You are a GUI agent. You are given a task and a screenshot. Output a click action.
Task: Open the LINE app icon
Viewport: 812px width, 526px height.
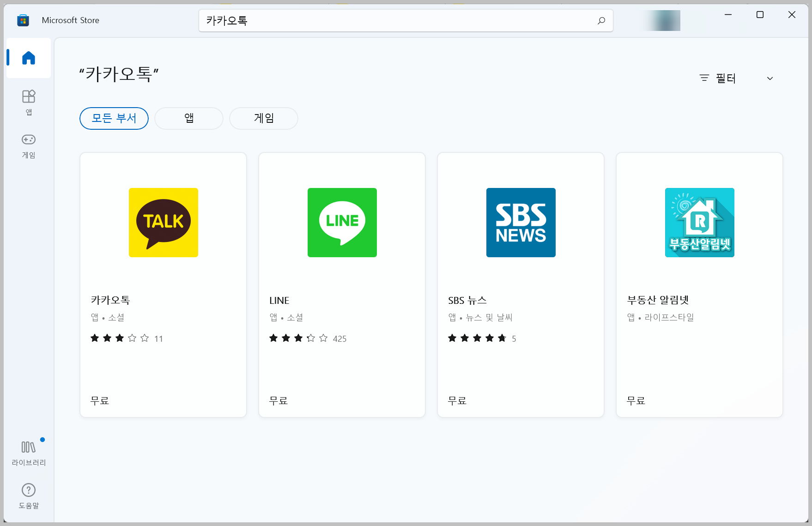(342, 223)
